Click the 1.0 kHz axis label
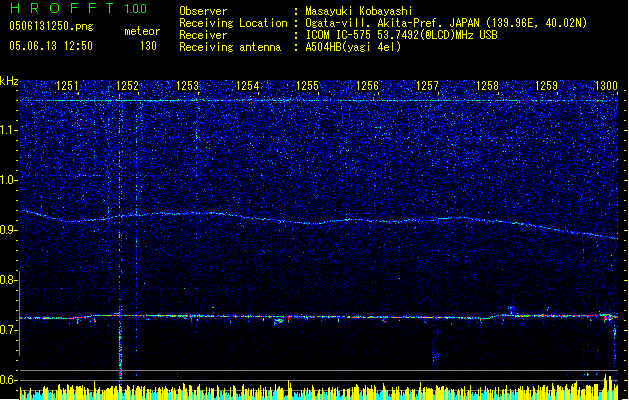 (9, 180)
